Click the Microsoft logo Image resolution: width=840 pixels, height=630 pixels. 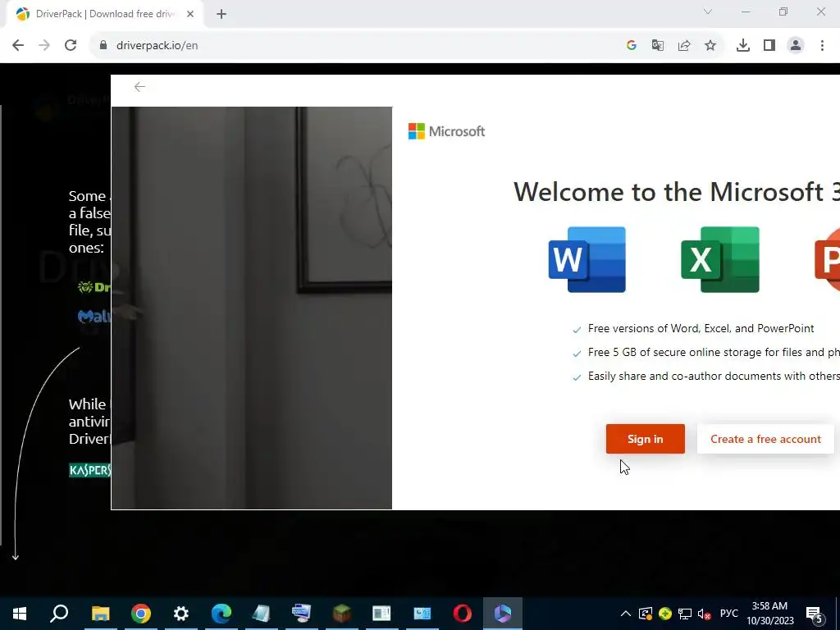446,131
